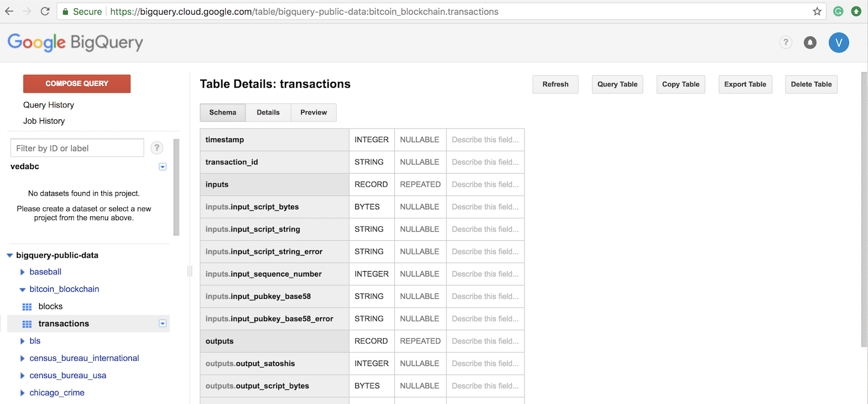Click the transaction_id field name

232,162
